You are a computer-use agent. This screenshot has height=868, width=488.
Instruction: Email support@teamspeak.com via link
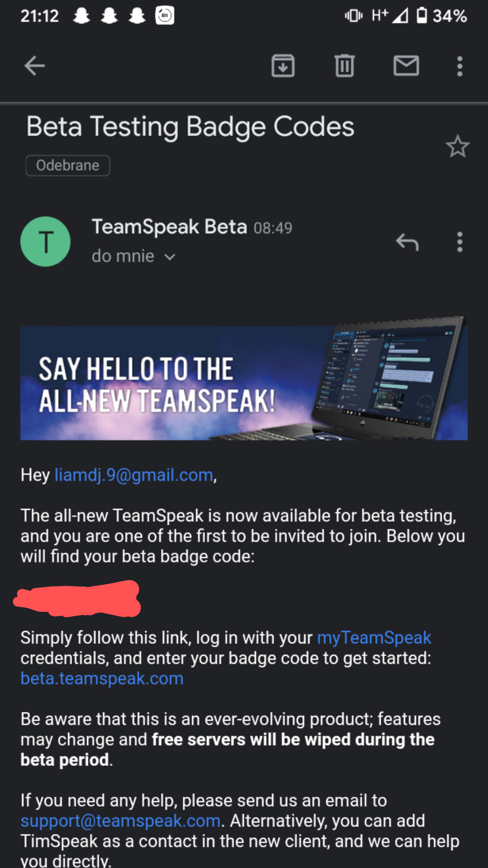point(121,821)
